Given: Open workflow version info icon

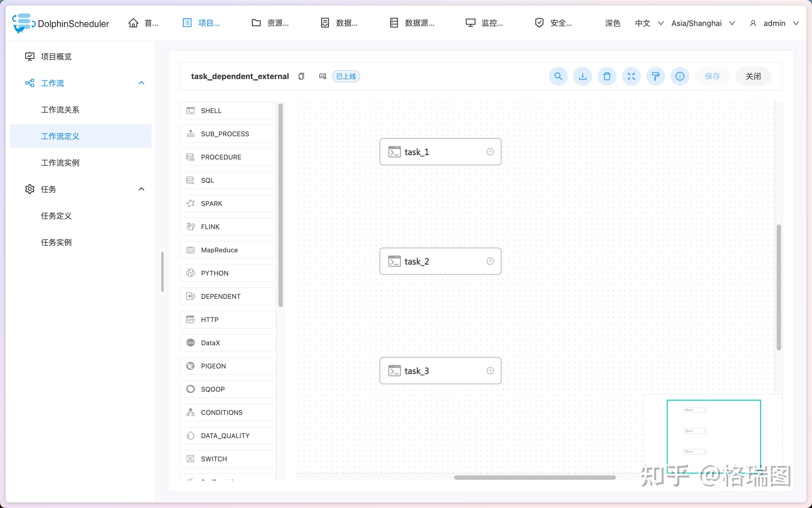Looking at the screenshot, I should coord(680,76).
